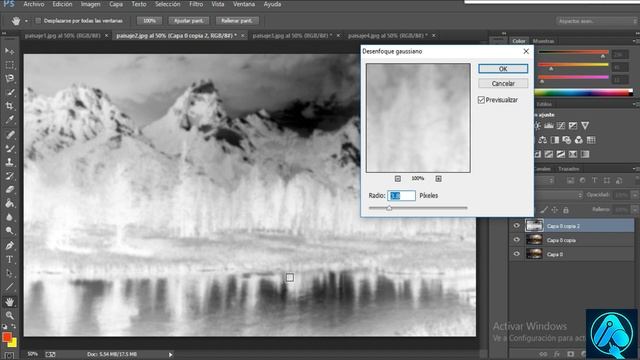Zoom in the Gaussian blur preview
This screenshot has width=640, height=360.
[x=438, y=179]
